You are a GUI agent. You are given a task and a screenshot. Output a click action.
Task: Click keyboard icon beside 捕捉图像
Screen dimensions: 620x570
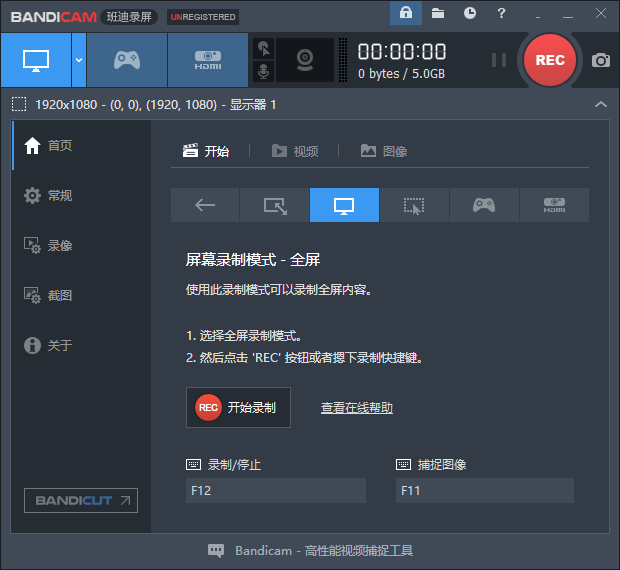[x=403, y=464]
